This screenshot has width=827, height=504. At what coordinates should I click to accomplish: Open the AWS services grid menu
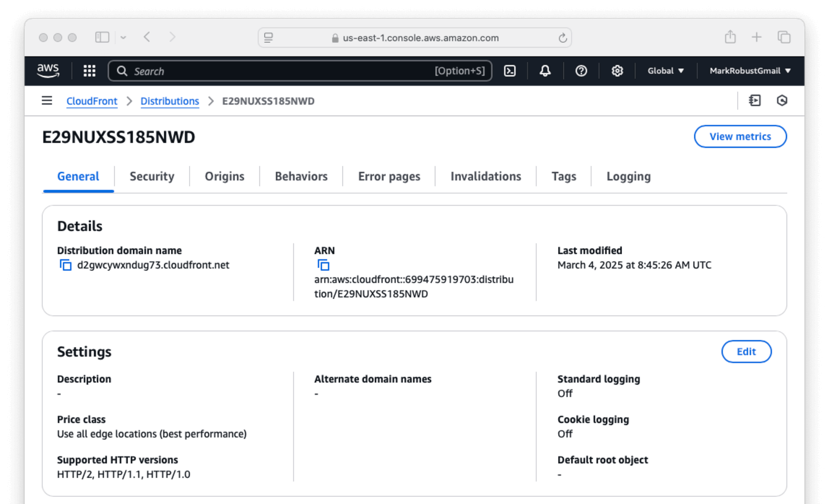pos(90,71)
